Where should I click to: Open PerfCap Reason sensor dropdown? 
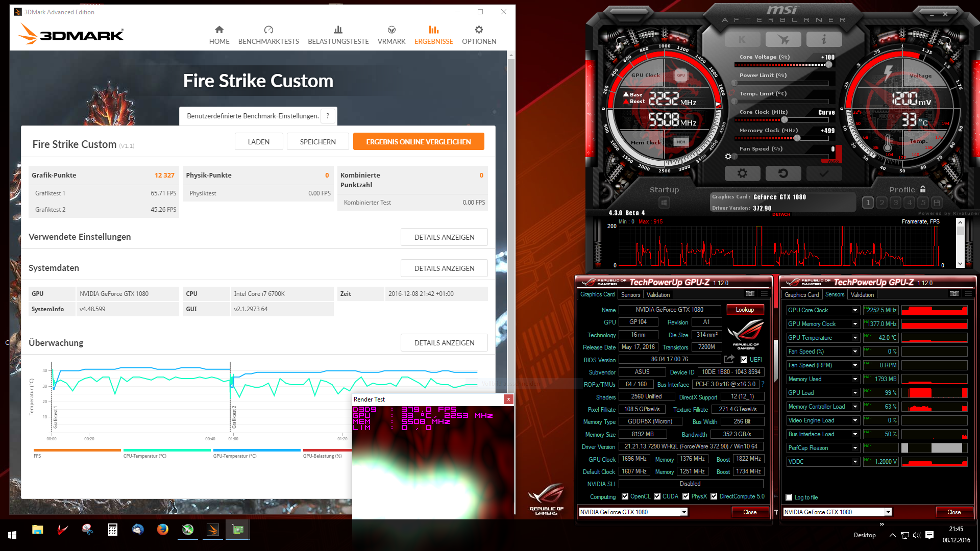point(855,448)
